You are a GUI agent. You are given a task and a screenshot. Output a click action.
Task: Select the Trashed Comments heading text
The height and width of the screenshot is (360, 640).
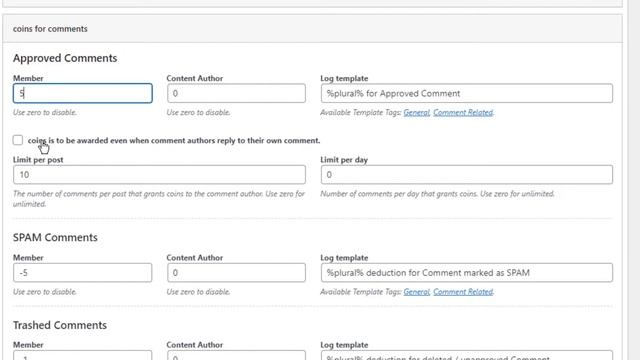60,325
